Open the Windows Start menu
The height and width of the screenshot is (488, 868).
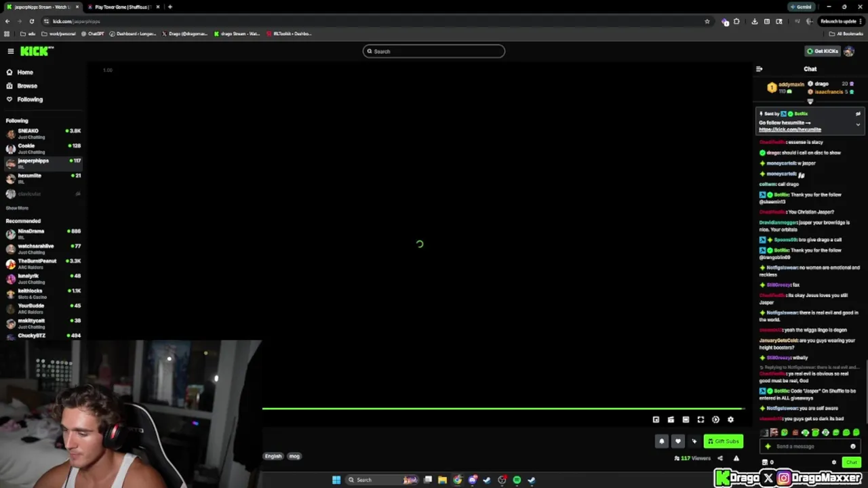click(x=336, y=480)
